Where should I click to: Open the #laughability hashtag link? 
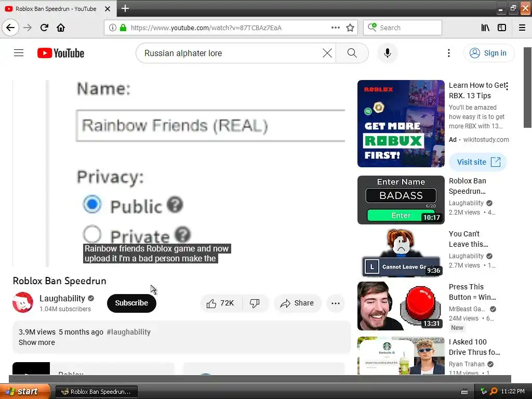pyautogui.click(x=129, y=332)
